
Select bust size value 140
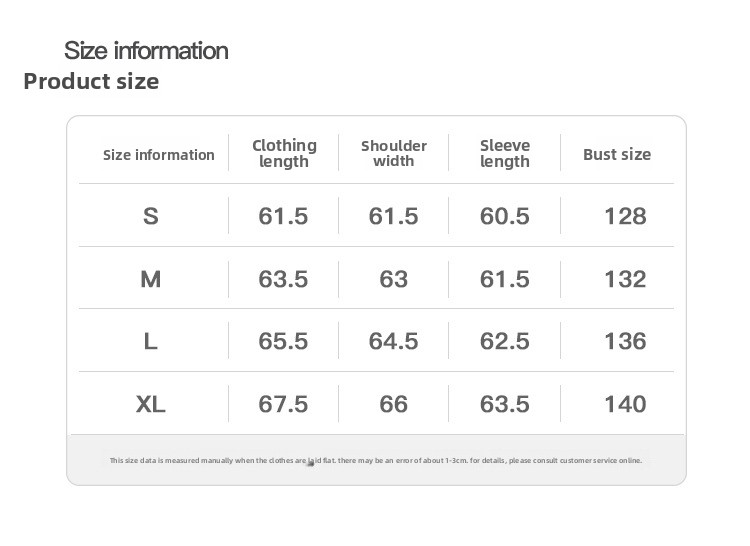625,404
